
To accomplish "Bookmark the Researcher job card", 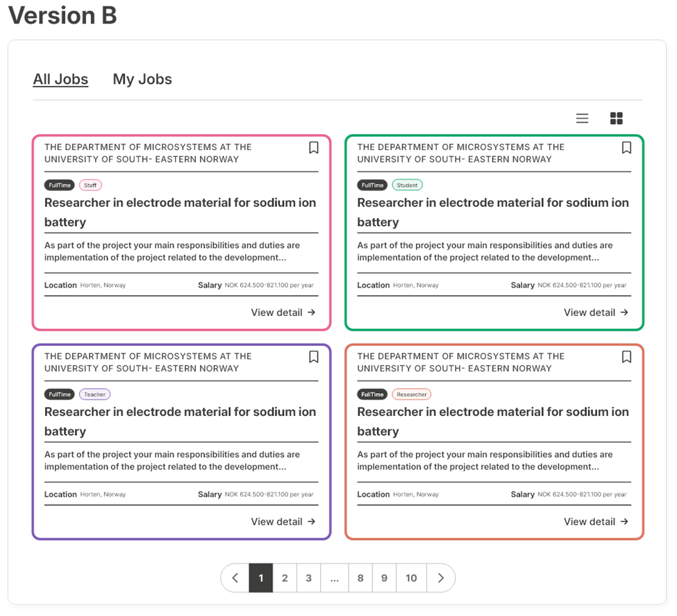I will coord(626,357).
